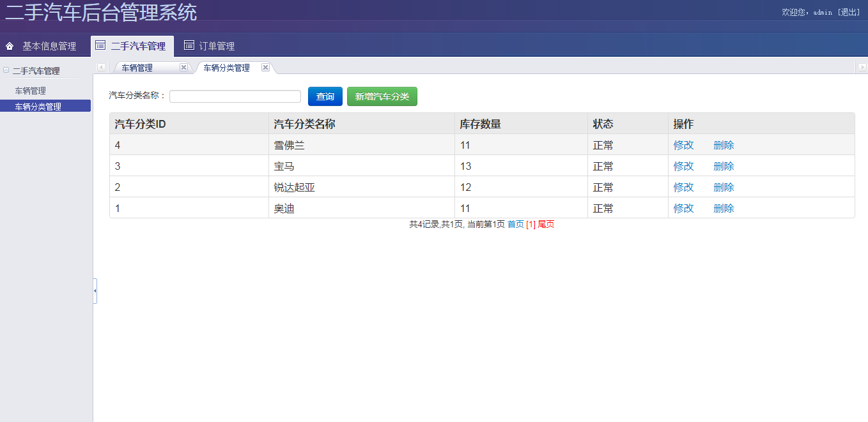Switch to the 车辆管理 tab
This screenshot has width=868, height=422.
click(x=137, y=68)
